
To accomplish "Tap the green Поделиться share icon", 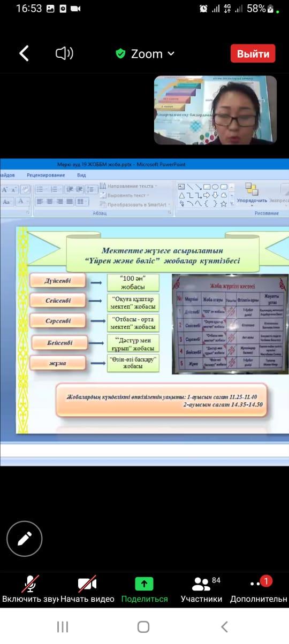I will (x=144, y=584).
